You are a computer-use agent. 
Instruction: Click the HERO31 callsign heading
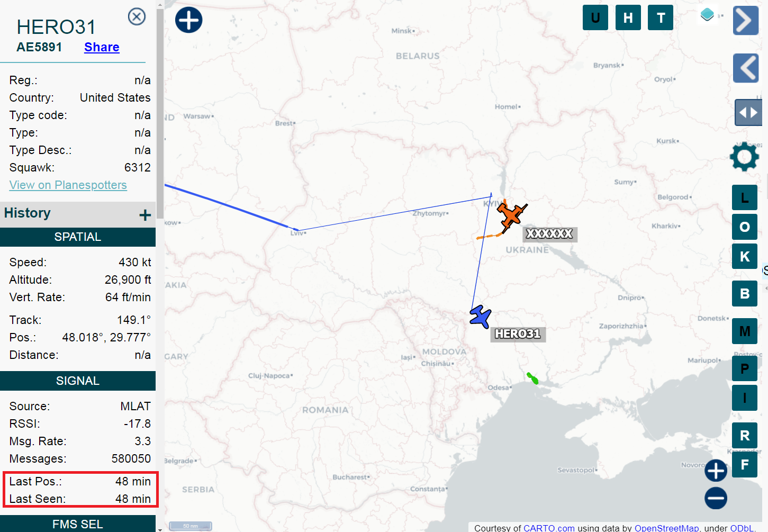point(56,27)
